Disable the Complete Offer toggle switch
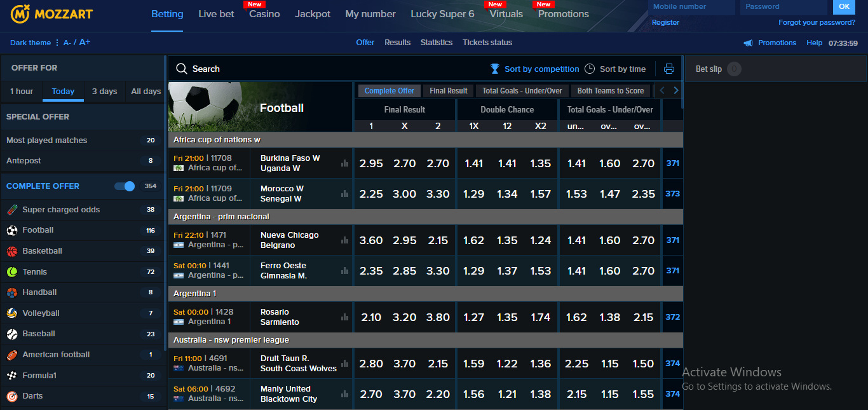Screen dimensions: 868x410 coord(123,186)
